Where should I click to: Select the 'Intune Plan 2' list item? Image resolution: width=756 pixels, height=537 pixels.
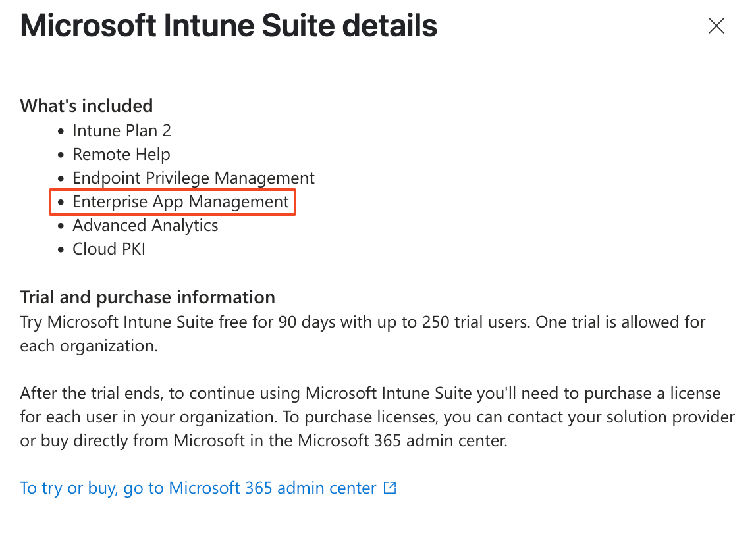(121, 130)
